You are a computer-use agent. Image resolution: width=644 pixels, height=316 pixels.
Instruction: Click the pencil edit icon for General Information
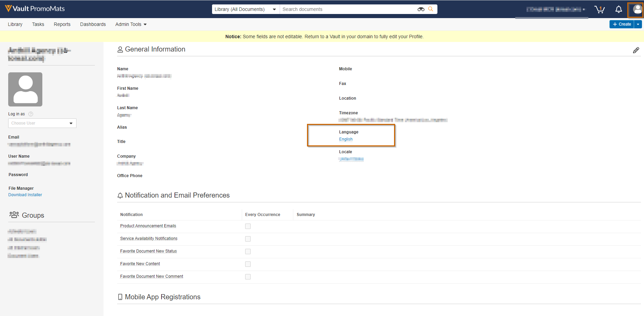(636, 50)
